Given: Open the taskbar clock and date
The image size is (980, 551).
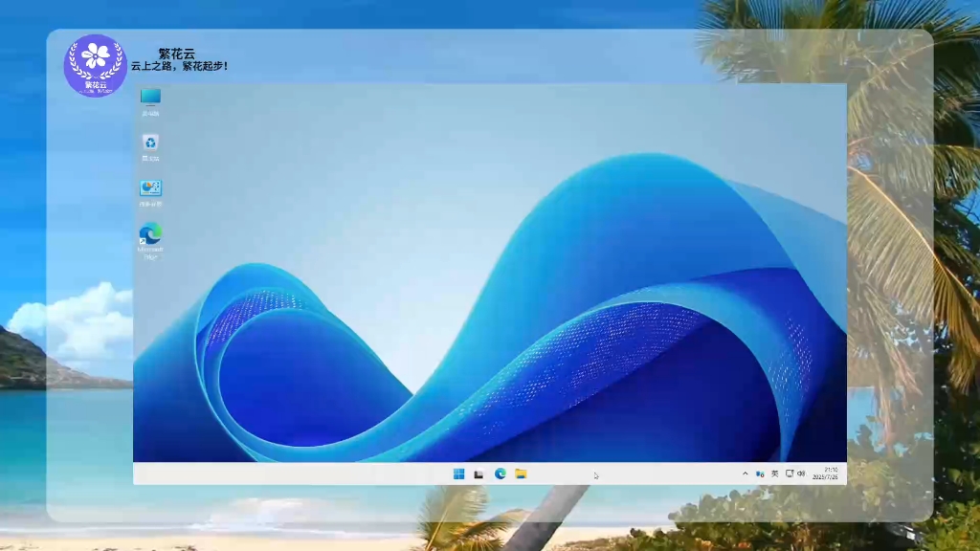Looking at the screenshot, I should (x=826, y=474).
